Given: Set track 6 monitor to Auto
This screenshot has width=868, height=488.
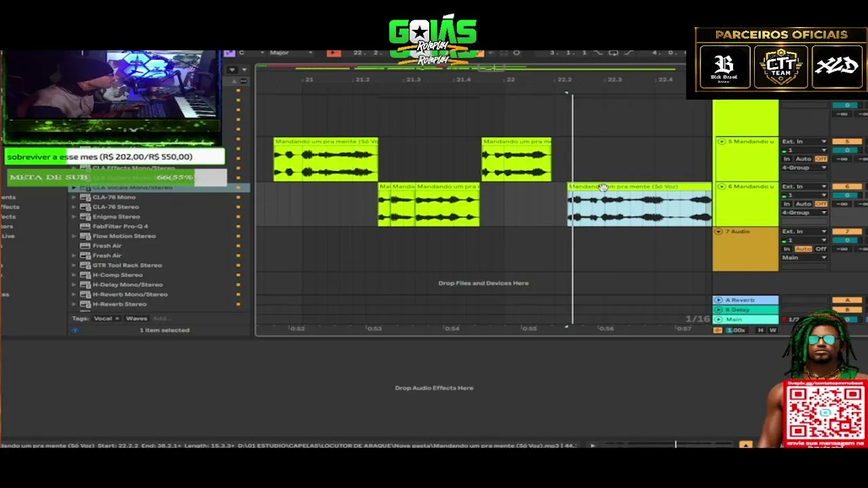Looking at the screenshot, I should tap(803, 204).
